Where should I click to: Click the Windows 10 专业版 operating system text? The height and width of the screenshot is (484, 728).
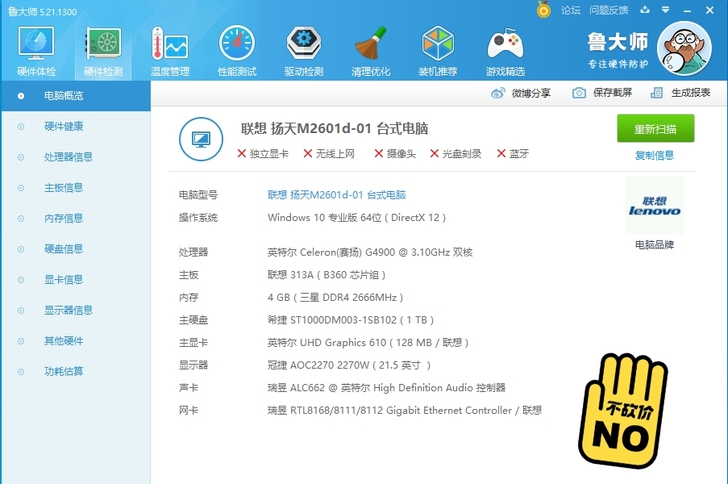357,217
